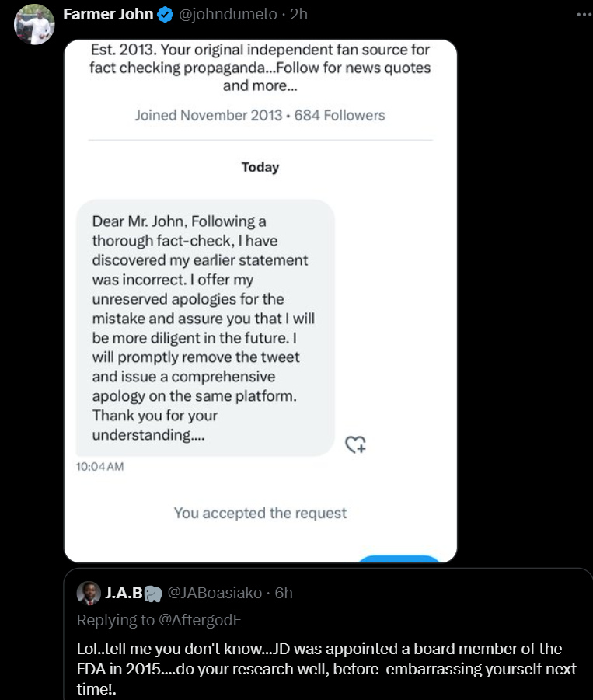The image size is (593, 700).
Task: Click the blue button at image bottom
Action: 399,559
